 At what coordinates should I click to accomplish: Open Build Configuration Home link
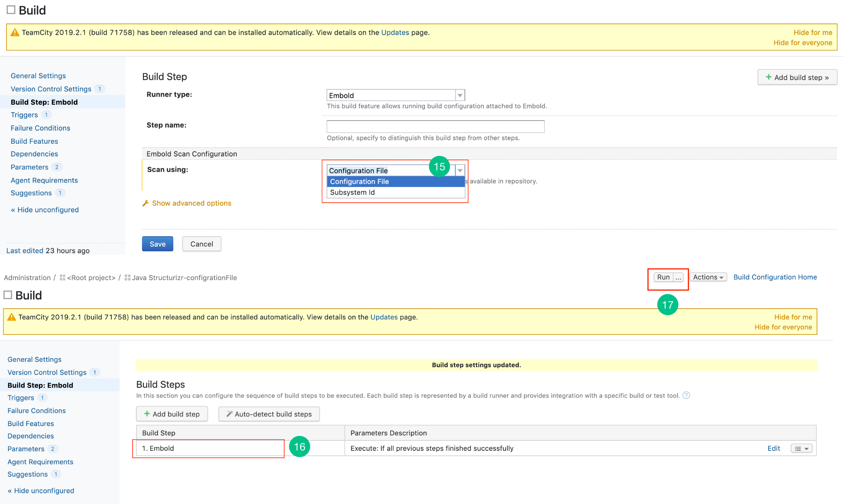click(x=775, y=277)
